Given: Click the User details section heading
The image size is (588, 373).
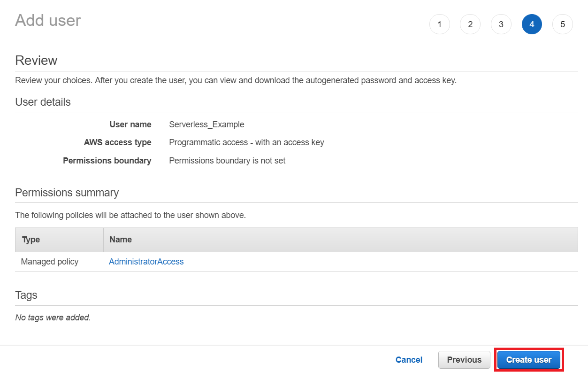Looking at the screenshot, I should coord(43,102).
